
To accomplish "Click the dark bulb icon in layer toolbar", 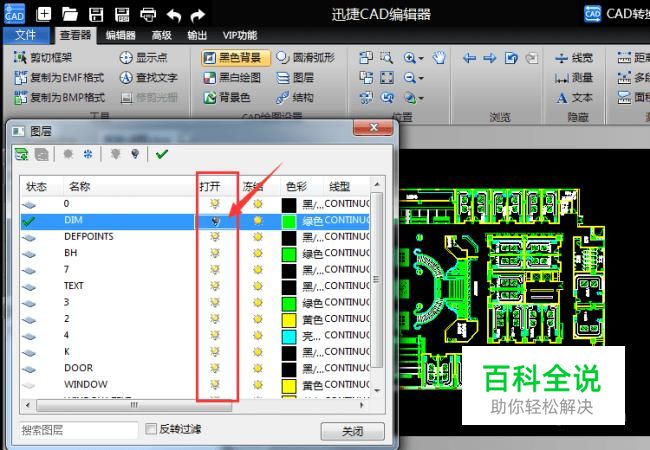I will point(135,154).
